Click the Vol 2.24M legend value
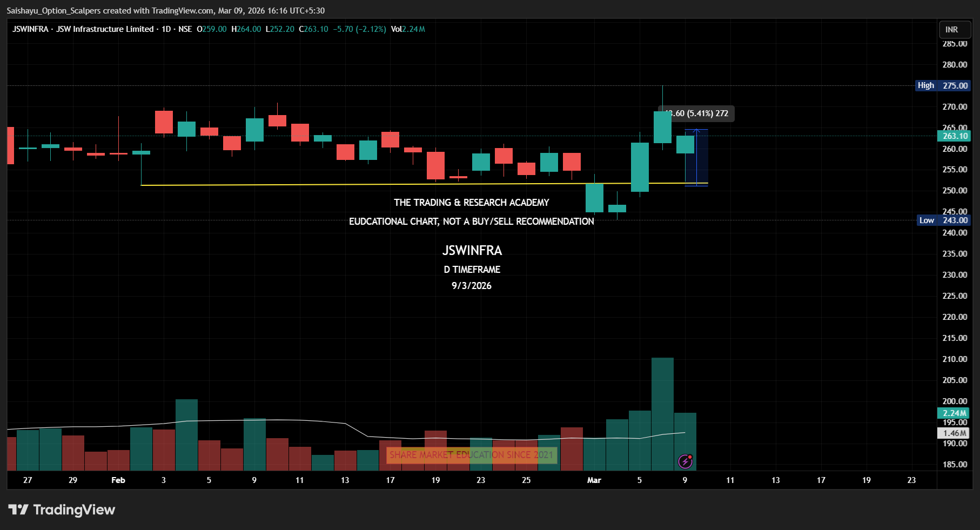 [408, 29]
